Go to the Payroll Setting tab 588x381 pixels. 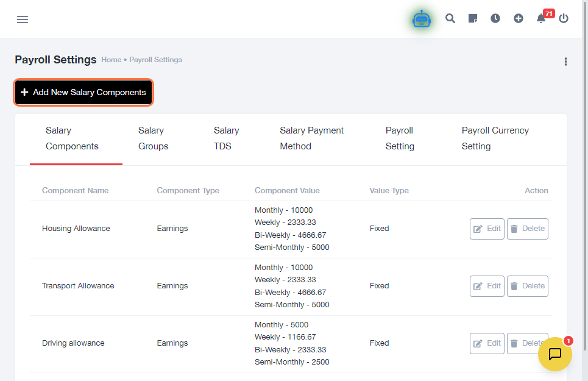point(400,138)
